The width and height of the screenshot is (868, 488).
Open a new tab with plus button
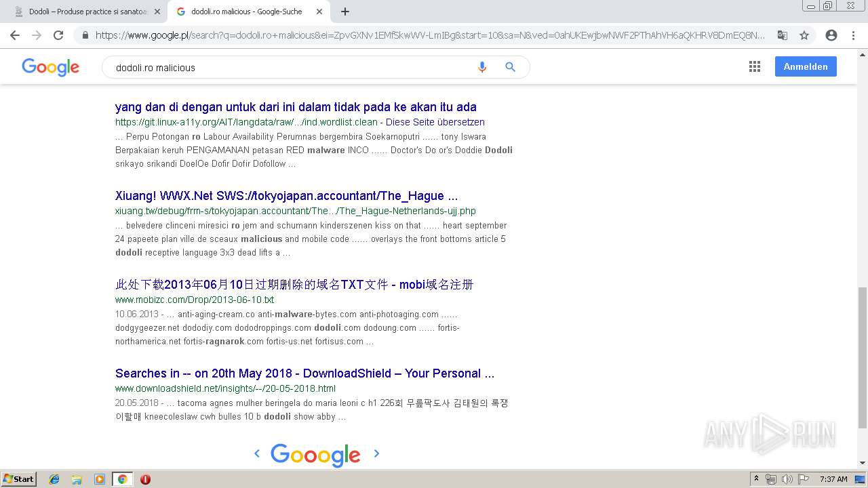[x=345, y=12]
